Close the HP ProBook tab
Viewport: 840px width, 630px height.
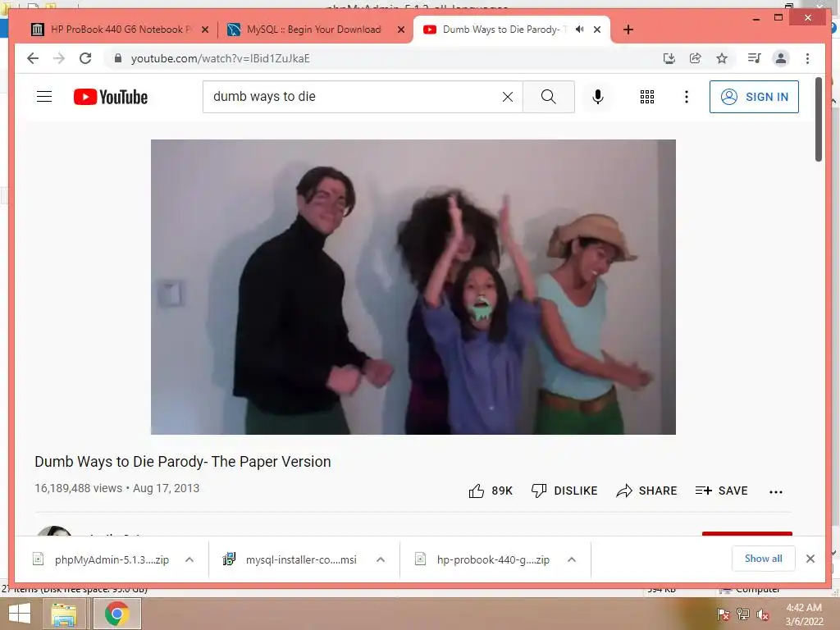click(204, 30)
